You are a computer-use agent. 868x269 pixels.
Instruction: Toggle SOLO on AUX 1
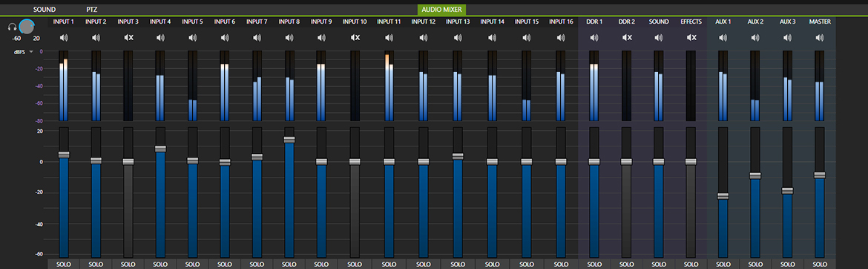(x=723, y=264)
